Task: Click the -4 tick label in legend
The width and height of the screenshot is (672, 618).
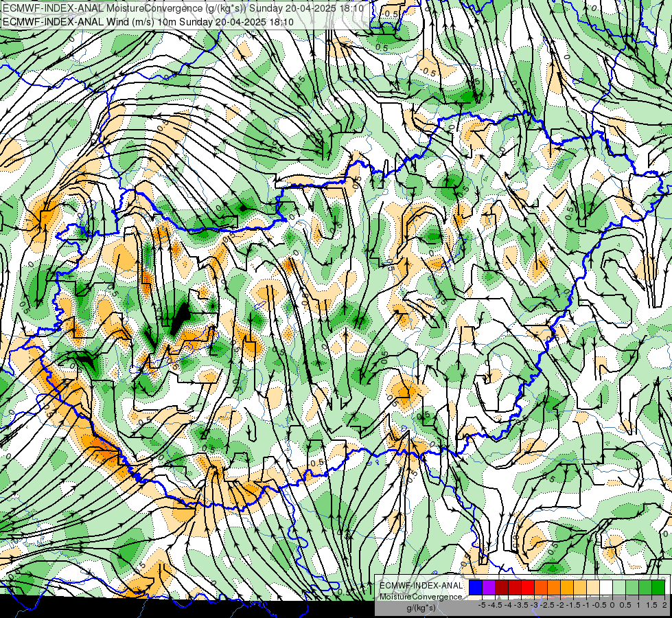Action: tap(508, 605)
